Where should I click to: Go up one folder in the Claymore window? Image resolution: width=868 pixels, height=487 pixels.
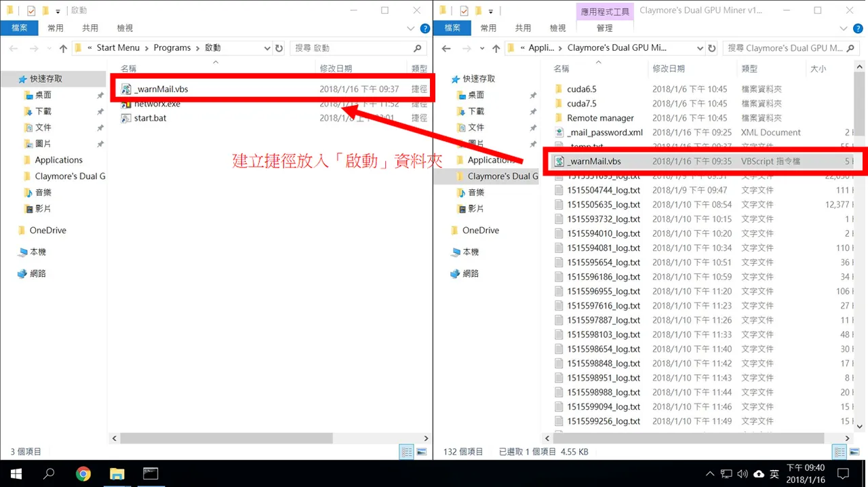point(496,48)
